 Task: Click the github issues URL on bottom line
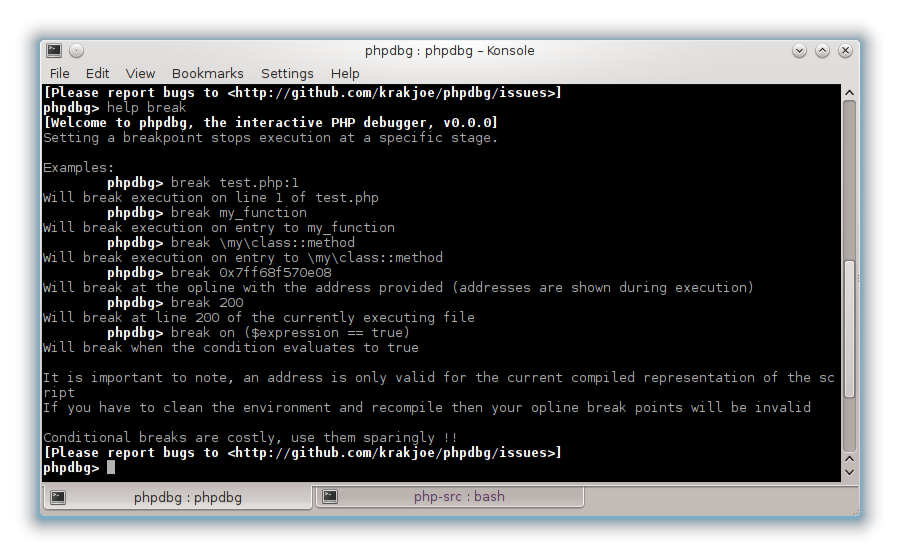point(394,453)
